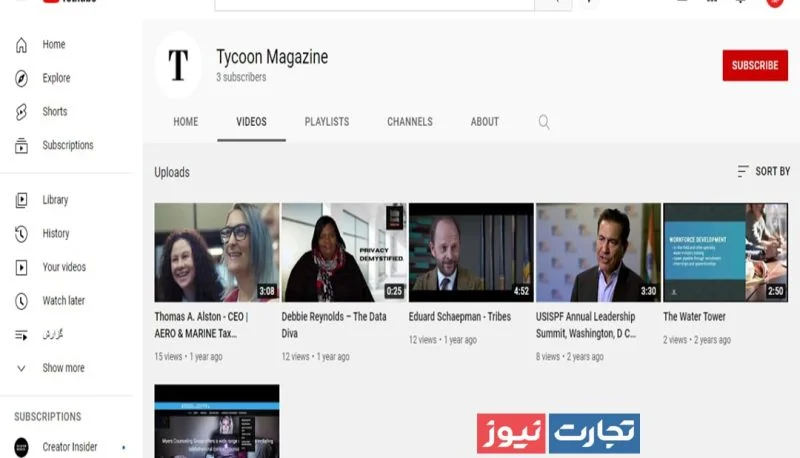The width and height of the screenshot is (800, 458).
Task: Click Tycoon Magazine channel avatar
Action: (178, 65)
